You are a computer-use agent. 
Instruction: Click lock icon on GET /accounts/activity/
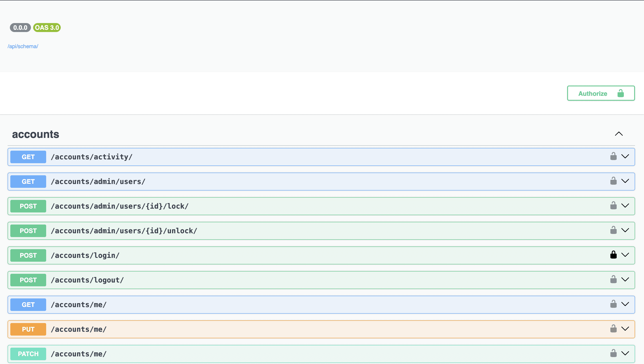[x=613, y=156]
